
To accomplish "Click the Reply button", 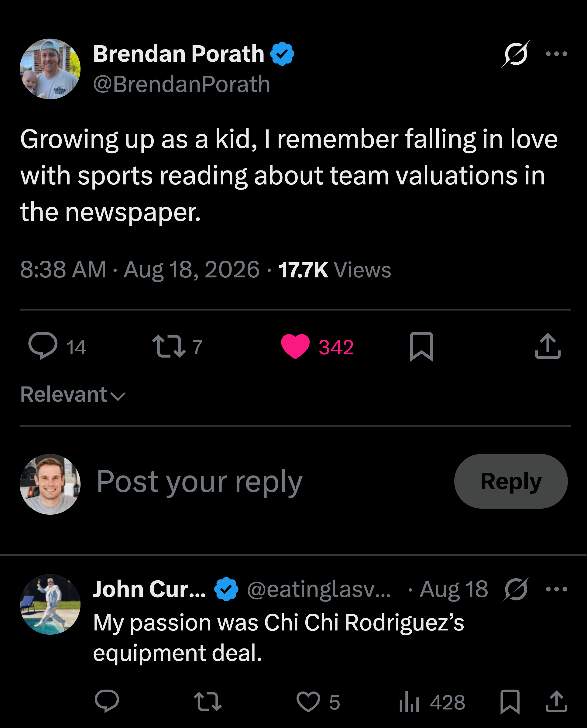I will 510,481.
